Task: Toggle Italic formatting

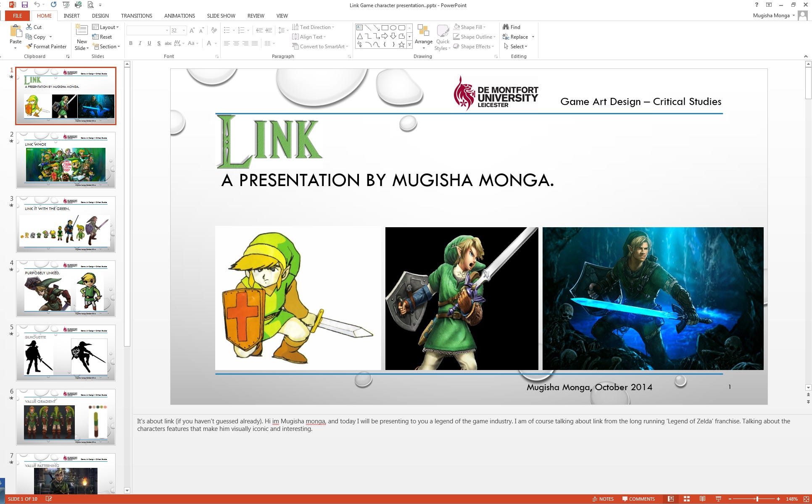Action: (x=140, y=43)
